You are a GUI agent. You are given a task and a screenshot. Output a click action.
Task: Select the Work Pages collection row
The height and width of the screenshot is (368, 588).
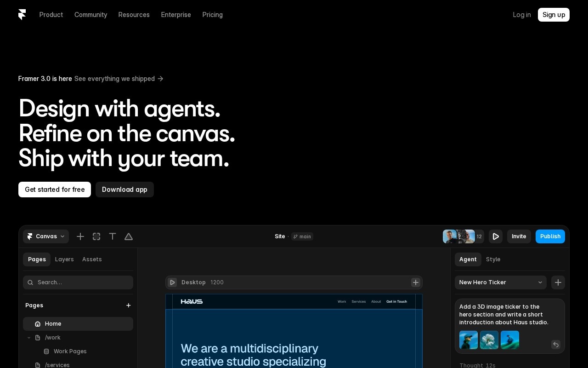pos(78,351)
